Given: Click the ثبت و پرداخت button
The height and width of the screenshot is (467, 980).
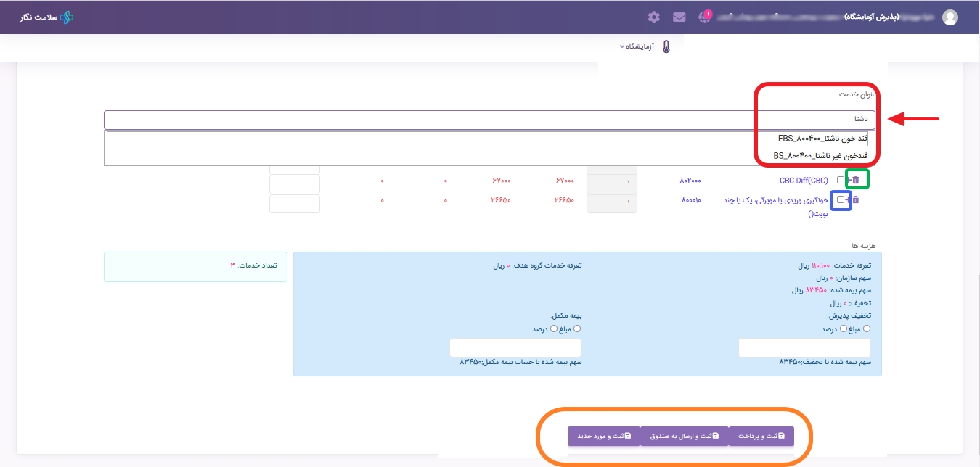Looking at the screenshot, I should coord(761,436).
